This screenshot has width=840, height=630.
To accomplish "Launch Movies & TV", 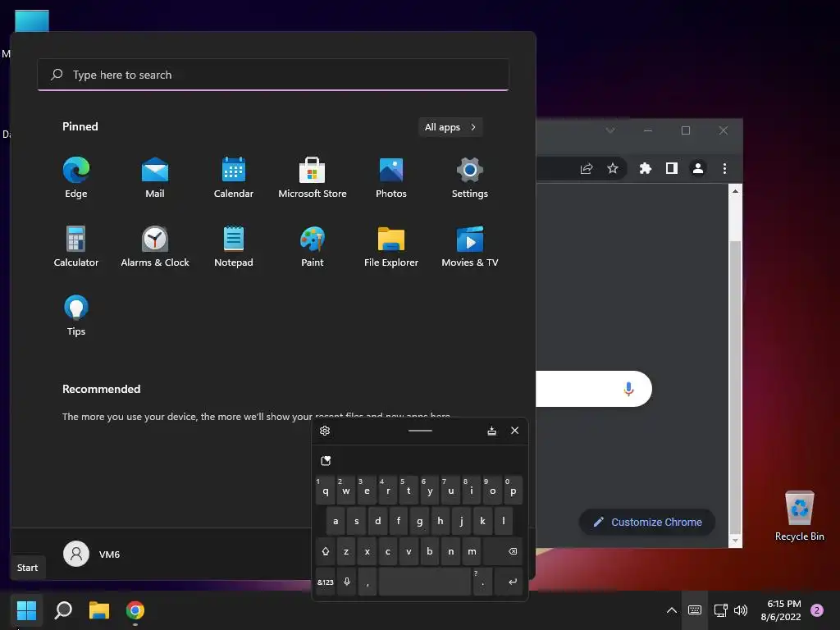I will coord(470,246).
